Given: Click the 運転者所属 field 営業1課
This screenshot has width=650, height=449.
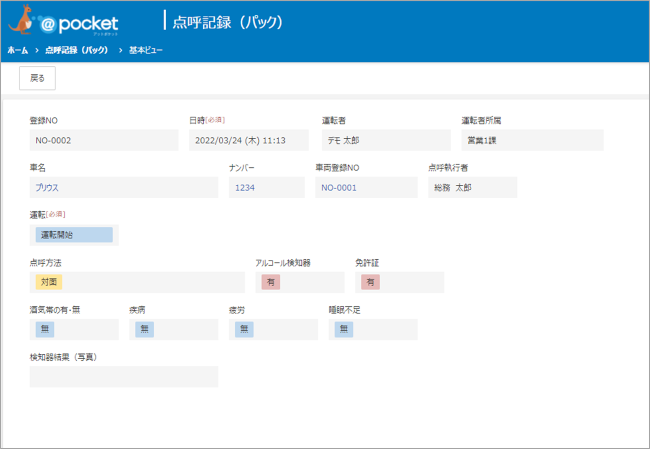Looking at the screenshot, I should (x=533, y=140).
